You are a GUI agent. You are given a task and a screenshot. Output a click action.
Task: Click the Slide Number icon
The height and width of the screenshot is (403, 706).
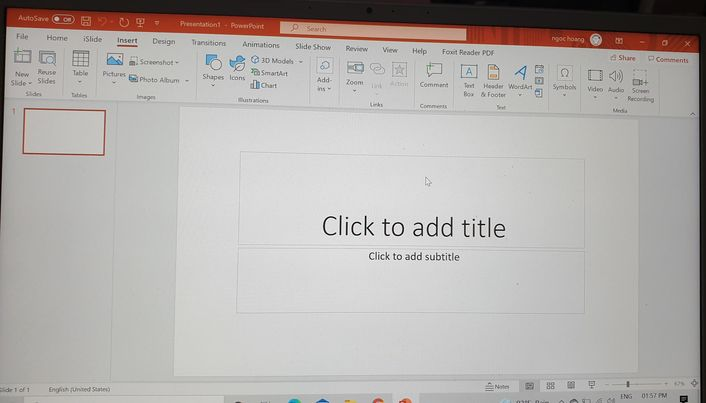pyautogui.click(x=539, y=81)
